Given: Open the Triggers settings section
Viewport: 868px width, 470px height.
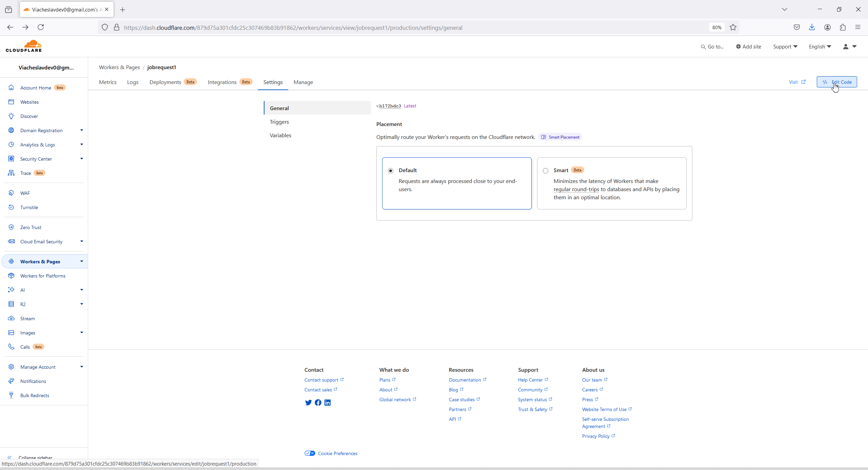Looking at the screenshot, I should (x=279, y=122).
